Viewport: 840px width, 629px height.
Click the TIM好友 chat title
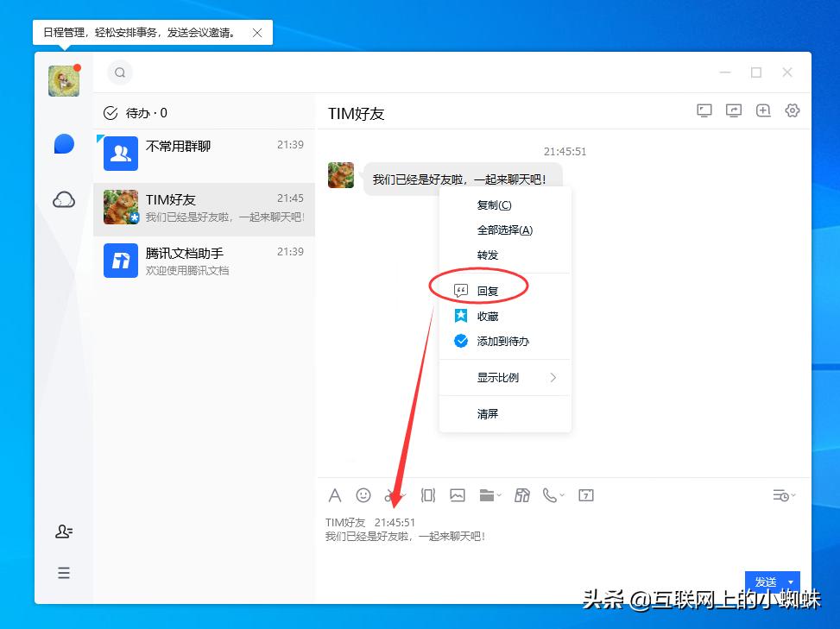[x=357, y=114]
